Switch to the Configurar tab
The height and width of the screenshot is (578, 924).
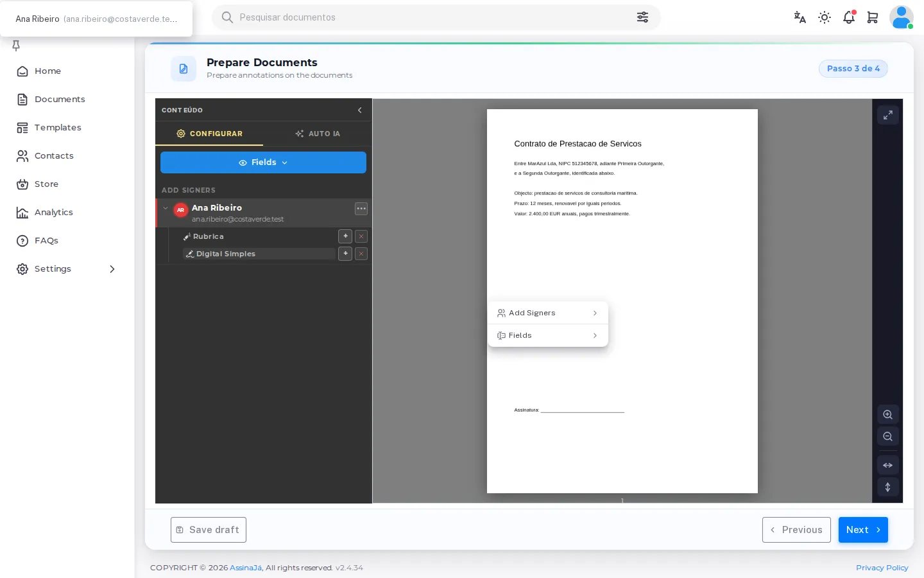coord(209,134)
